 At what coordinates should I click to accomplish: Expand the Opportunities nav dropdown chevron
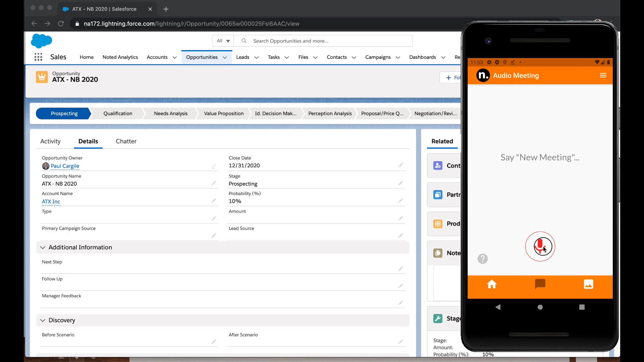pos(225,57)
